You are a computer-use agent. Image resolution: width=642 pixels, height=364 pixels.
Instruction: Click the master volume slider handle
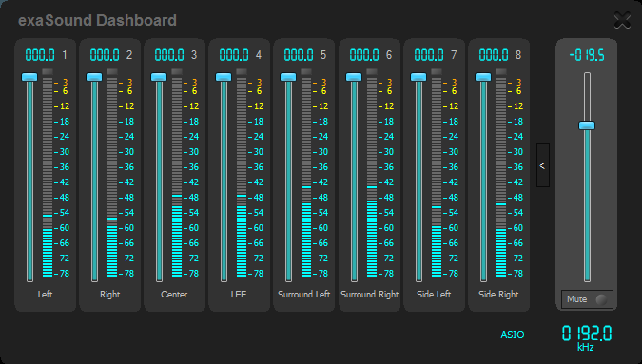point(587,125)
